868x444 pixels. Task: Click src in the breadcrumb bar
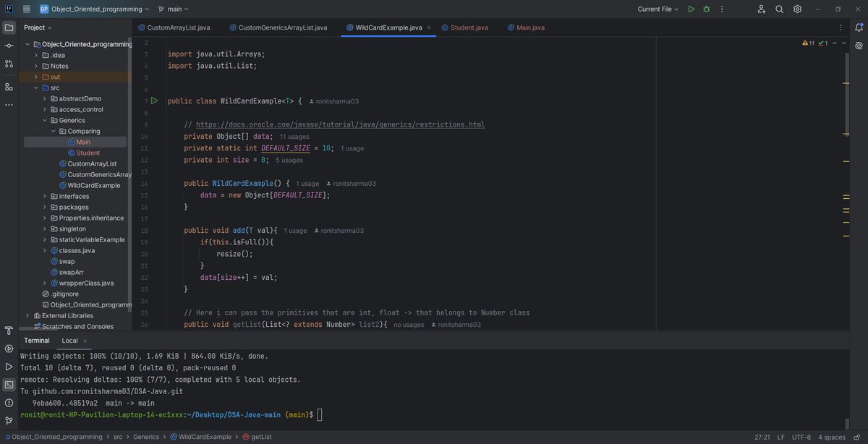pyautogui.click(x=118, y=437)
